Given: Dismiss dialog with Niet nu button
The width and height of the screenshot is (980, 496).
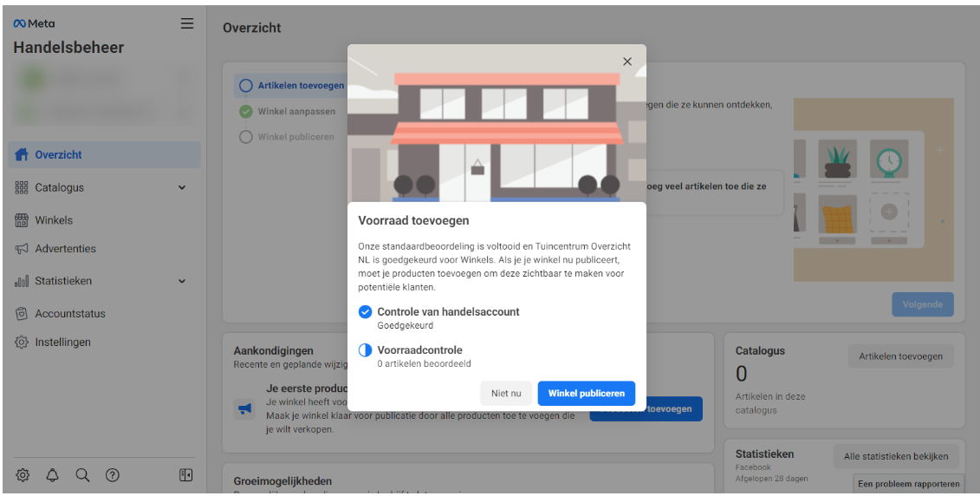Looking at the screenshot, I should 506,393.
